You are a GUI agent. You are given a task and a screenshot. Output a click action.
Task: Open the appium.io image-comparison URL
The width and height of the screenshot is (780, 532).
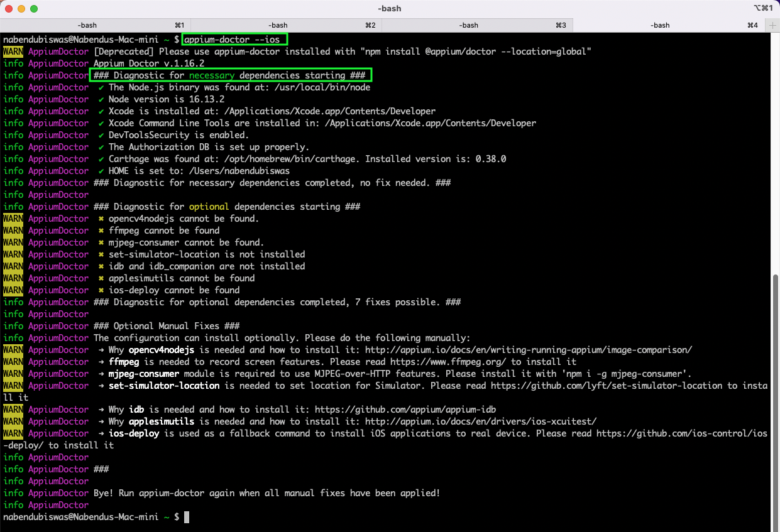529,350
